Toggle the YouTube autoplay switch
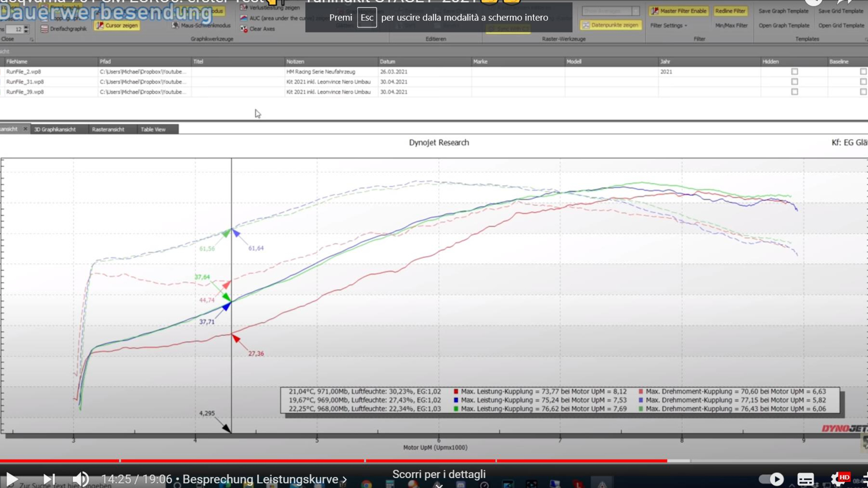This screenshot has height=488, width=868. [771, 478]
